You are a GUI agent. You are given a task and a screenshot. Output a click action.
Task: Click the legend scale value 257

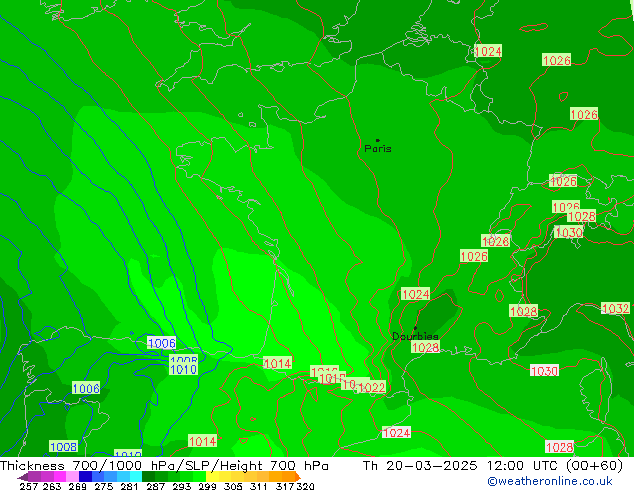[x=28, y=486]
